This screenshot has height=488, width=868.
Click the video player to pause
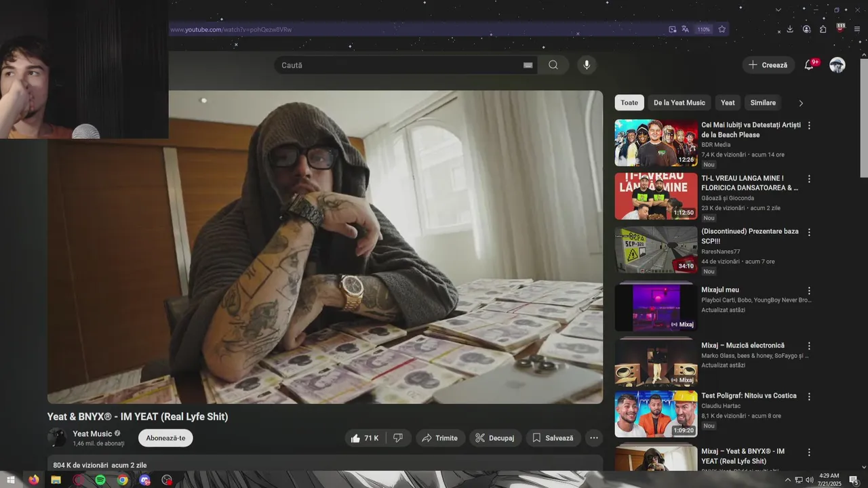click(x=325, y=247)
